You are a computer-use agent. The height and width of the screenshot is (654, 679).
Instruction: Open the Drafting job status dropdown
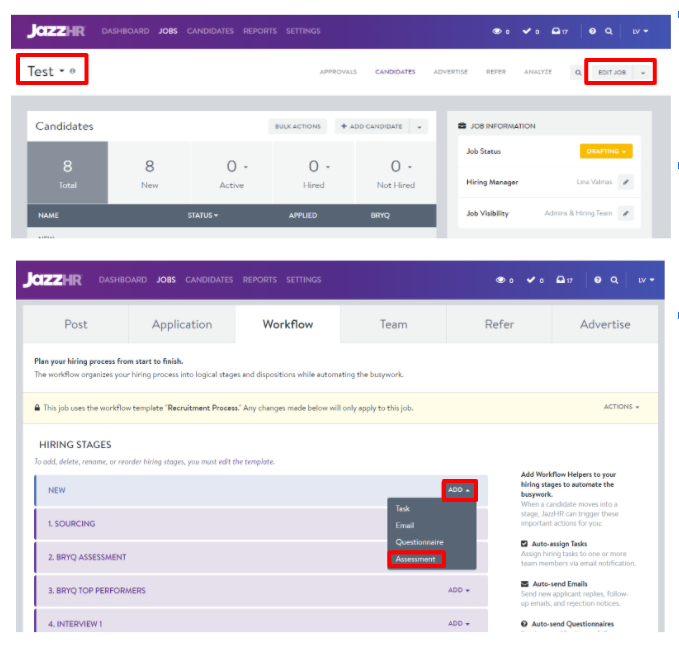(605, 151)
